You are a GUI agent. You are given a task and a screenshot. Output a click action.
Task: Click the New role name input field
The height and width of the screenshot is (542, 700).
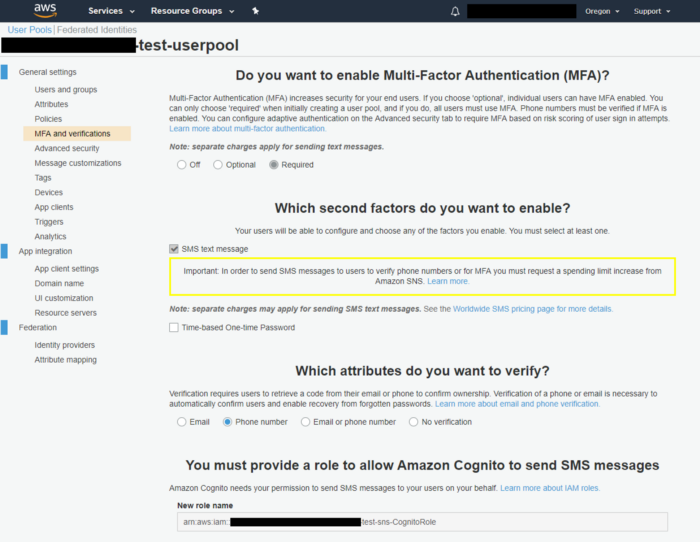click(422, 522)
